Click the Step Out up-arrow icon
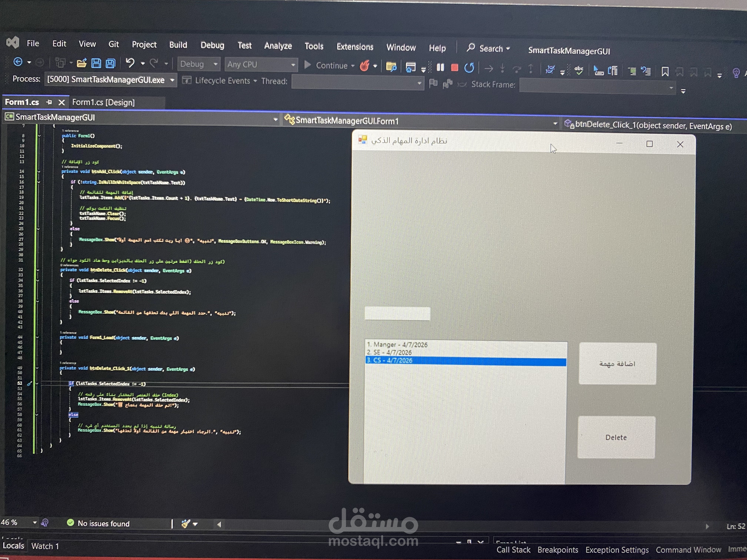The width and height of the screenshot is (747, 560). tap(531, 69)
